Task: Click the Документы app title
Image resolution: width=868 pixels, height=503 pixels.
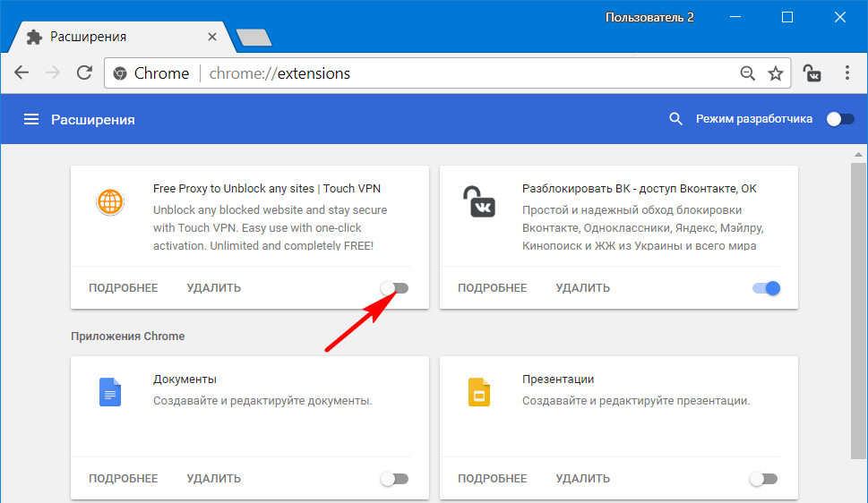Action: (185, 379)
